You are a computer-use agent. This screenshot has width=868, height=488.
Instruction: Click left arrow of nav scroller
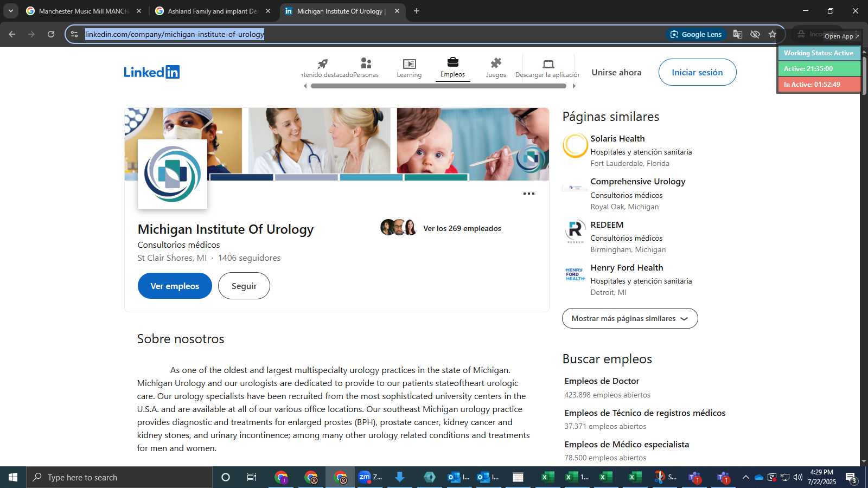click(305, 86)
